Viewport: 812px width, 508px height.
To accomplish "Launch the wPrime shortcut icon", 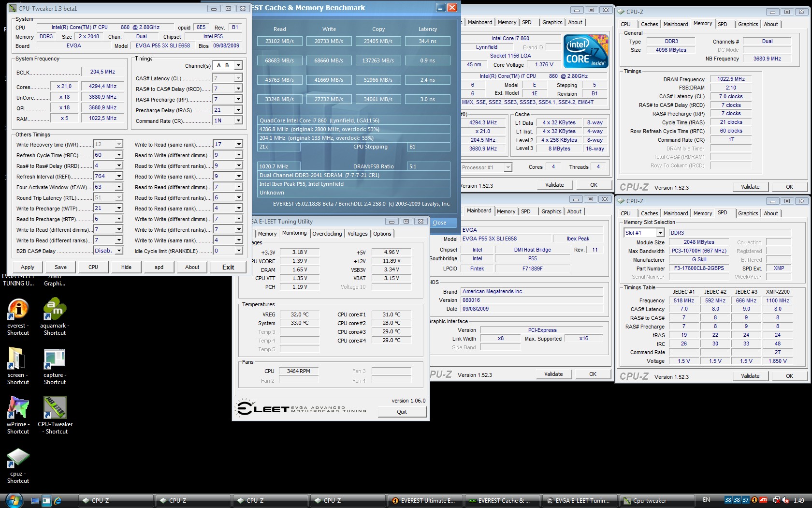I will tap(18, 407).
